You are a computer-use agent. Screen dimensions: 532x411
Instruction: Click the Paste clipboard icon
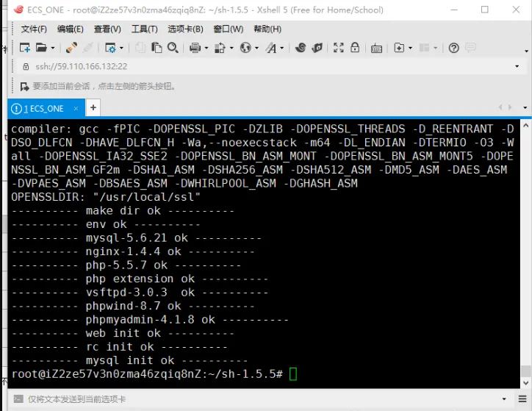click(157, 48)
